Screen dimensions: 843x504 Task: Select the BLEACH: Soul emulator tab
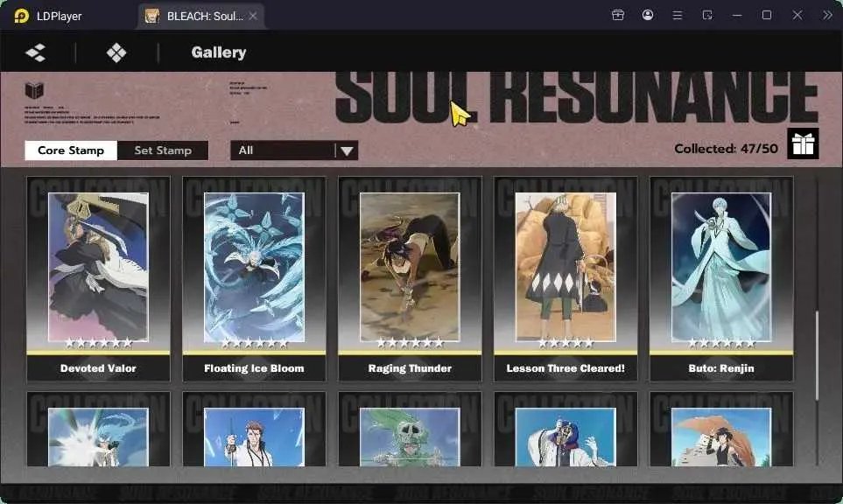(200, 16)
